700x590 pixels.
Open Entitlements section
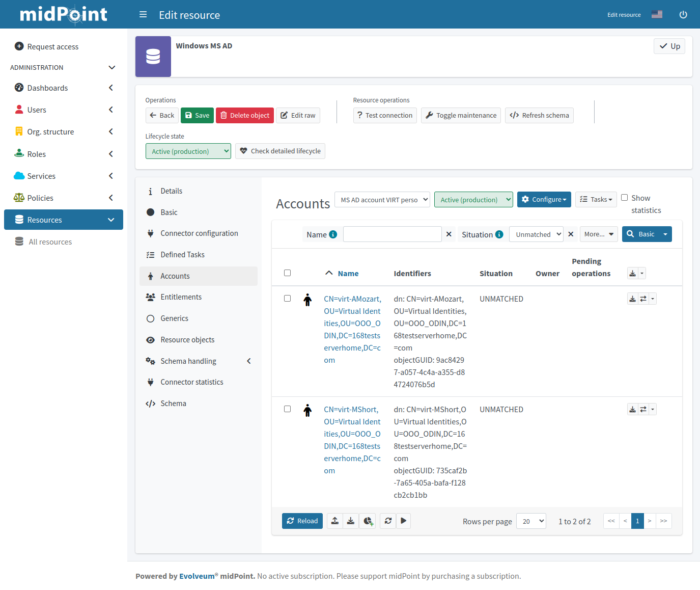pos(199,297)
